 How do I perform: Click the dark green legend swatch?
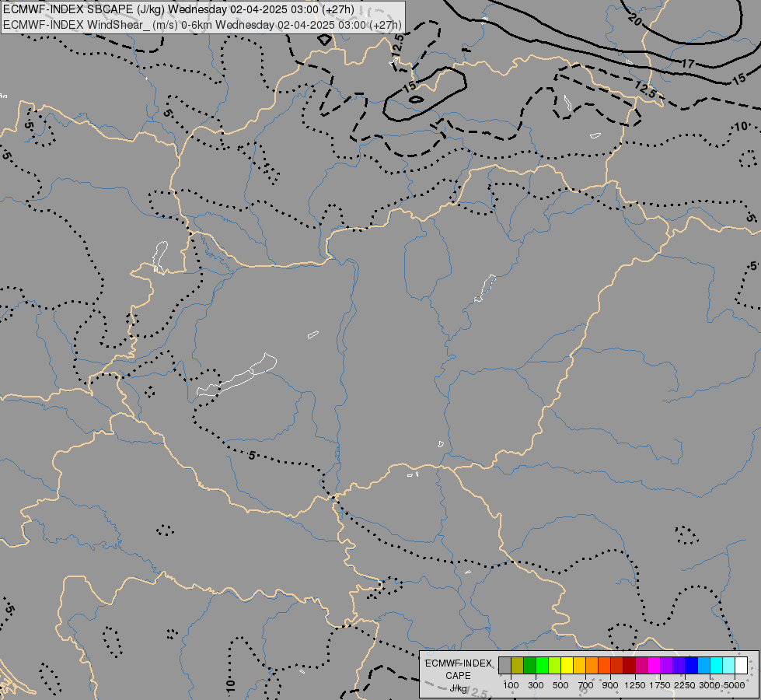529,666
